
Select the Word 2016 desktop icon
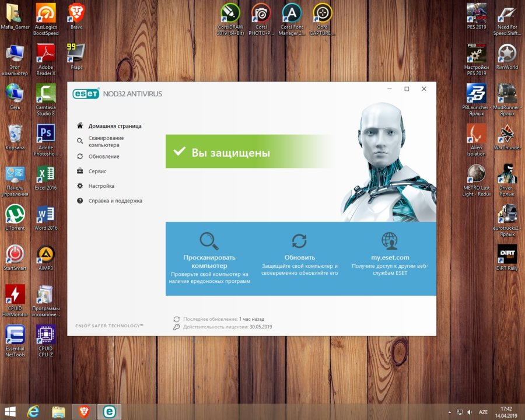[x=46, y=218]
